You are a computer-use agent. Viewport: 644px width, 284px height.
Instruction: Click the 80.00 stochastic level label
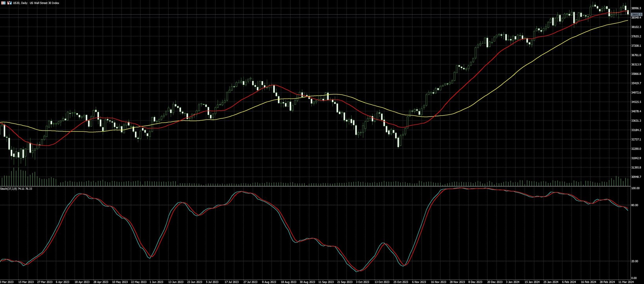tap(635, 205)
